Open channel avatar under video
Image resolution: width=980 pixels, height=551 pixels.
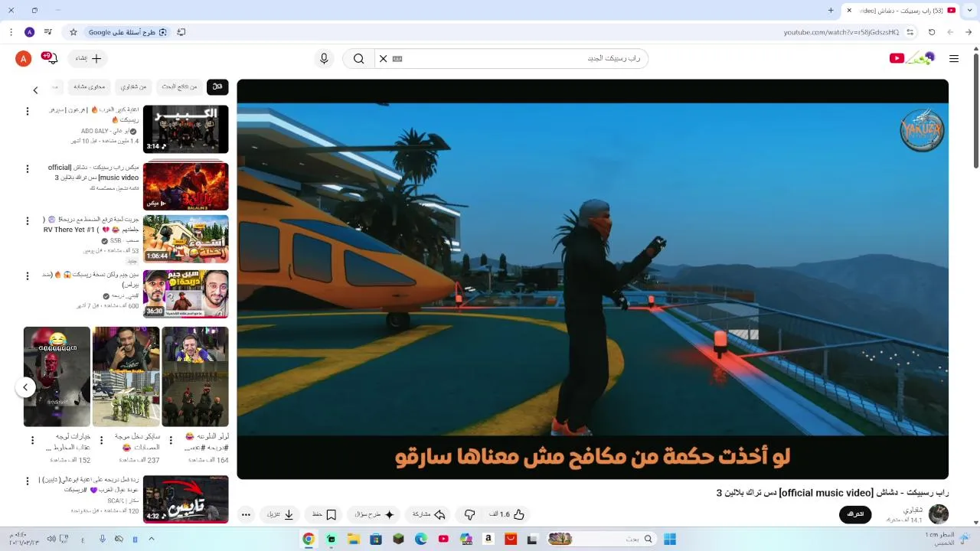[x=939, y=514]
